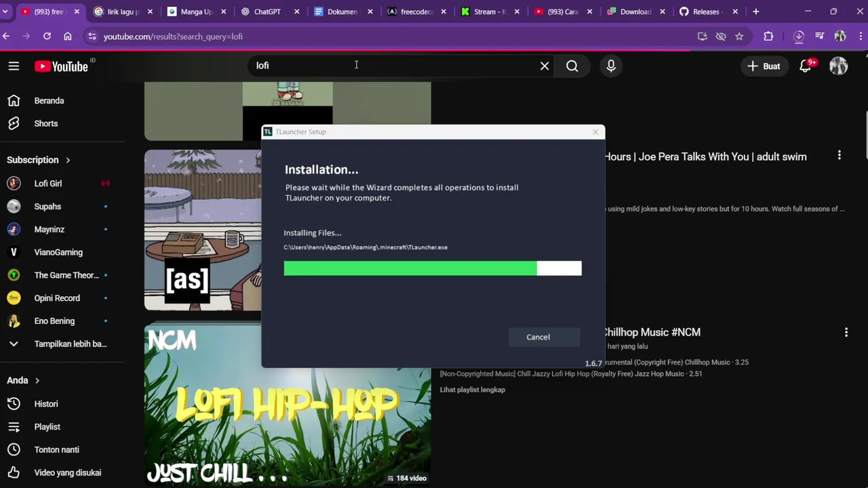Open a new browser tab

click(x=756, y=12)
